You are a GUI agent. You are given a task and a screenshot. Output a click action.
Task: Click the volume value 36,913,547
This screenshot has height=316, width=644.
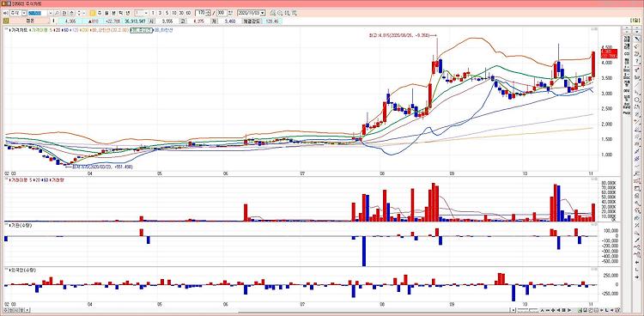pyautogui.click(x=135, y=21)
